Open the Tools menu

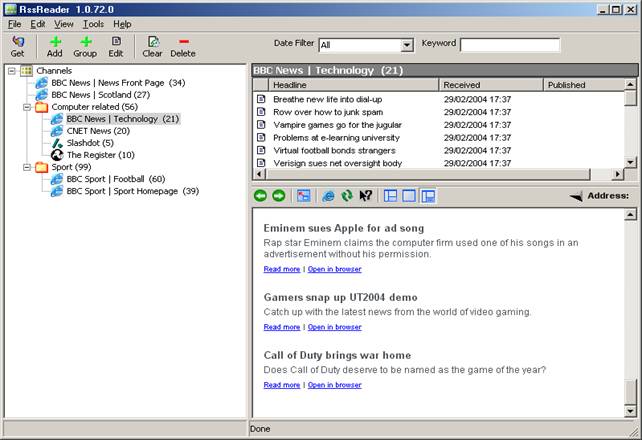pos(93,24)
